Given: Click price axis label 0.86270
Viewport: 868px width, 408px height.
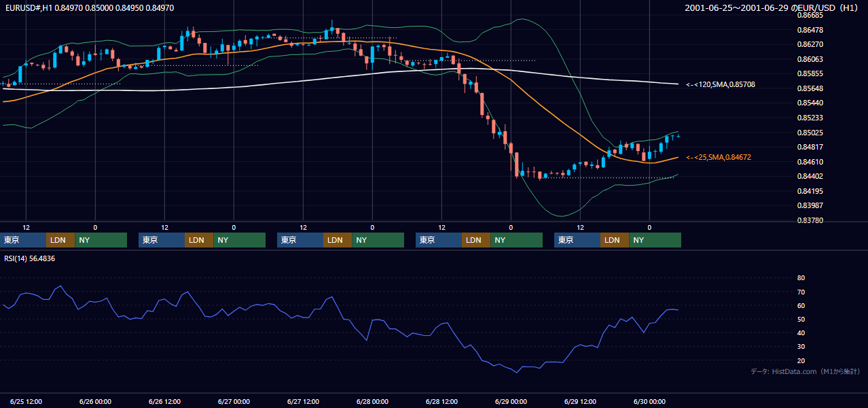Looking at the screenshot, I should click(810, 44).
